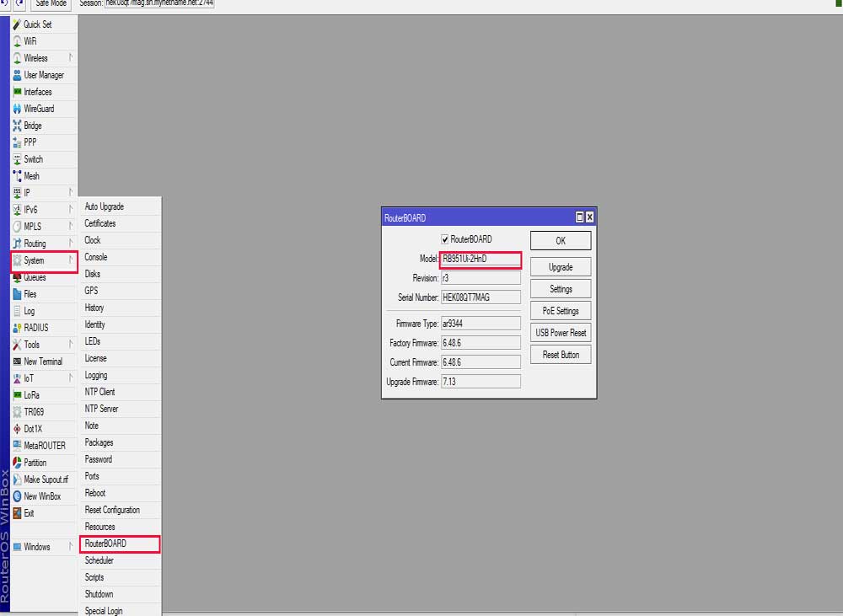Toggle the RouterBOARD checkbox
The height and width of the screenshot is (616, 843).
coord(444,239)
